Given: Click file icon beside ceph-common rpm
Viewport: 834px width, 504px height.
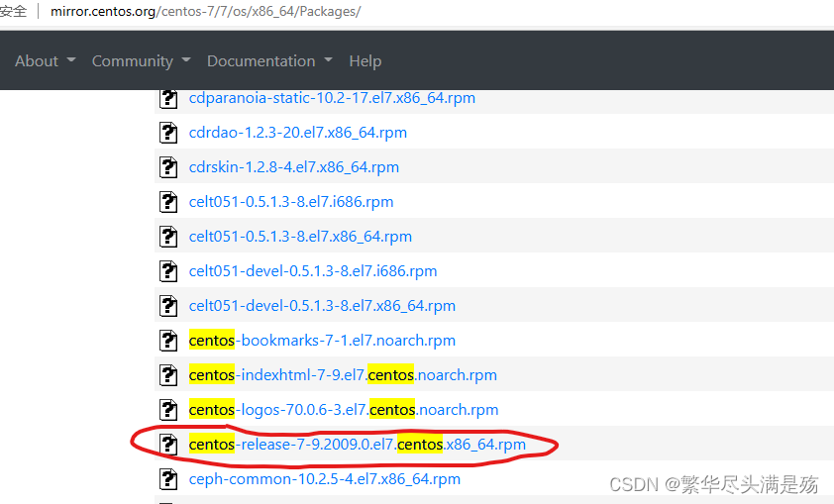Looking at the screenshot, I should click(168, 479).
